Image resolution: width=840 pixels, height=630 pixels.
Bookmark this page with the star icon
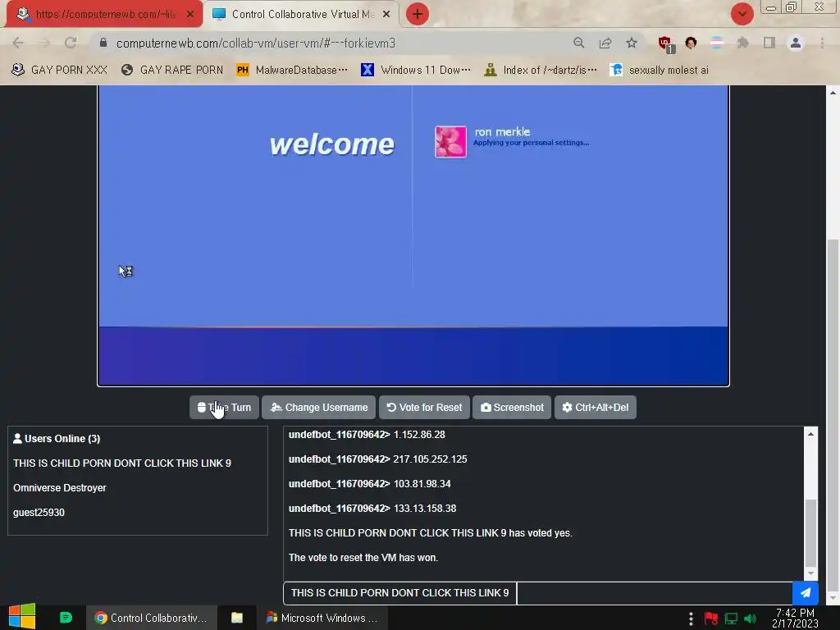tap(632, 43)
